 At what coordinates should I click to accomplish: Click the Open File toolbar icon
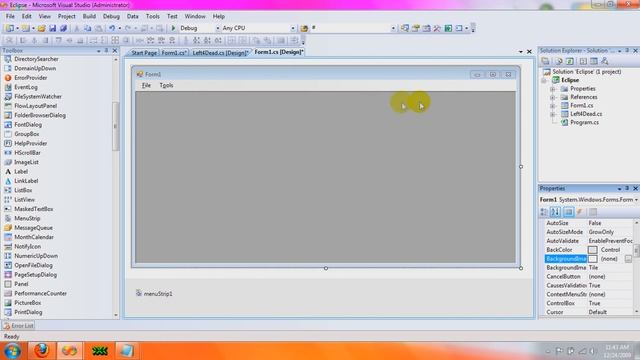click(41, 28)
